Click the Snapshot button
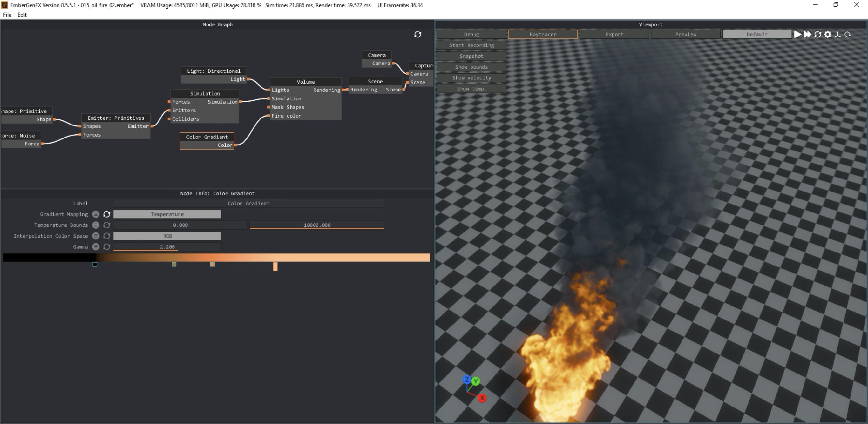 (x=471, y=56)
